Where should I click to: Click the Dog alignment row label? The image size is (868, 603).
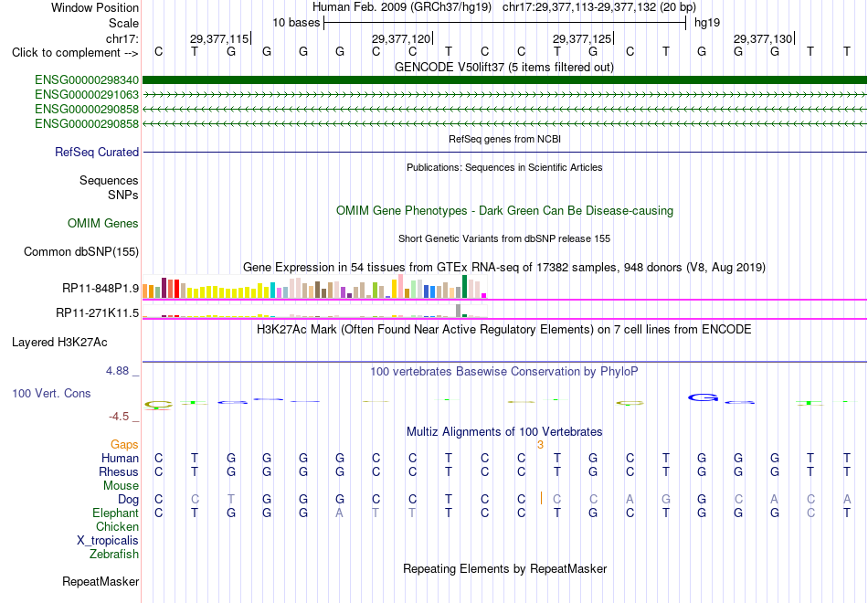click(128, 500)
